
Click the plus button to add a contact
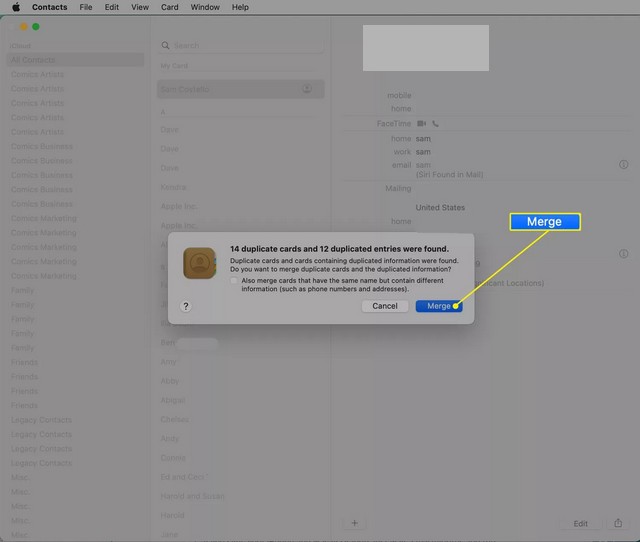[x=354, y=523]
